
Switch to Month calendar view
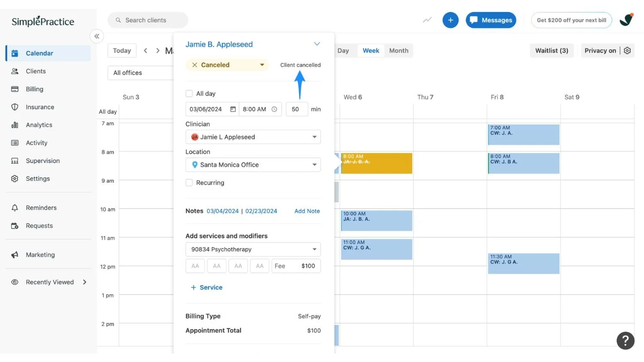(398, 50)
